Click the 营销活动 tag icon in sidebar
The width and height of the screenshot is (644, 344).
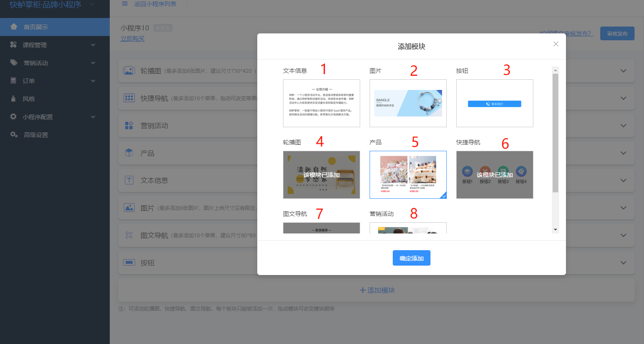click(14, 63)
